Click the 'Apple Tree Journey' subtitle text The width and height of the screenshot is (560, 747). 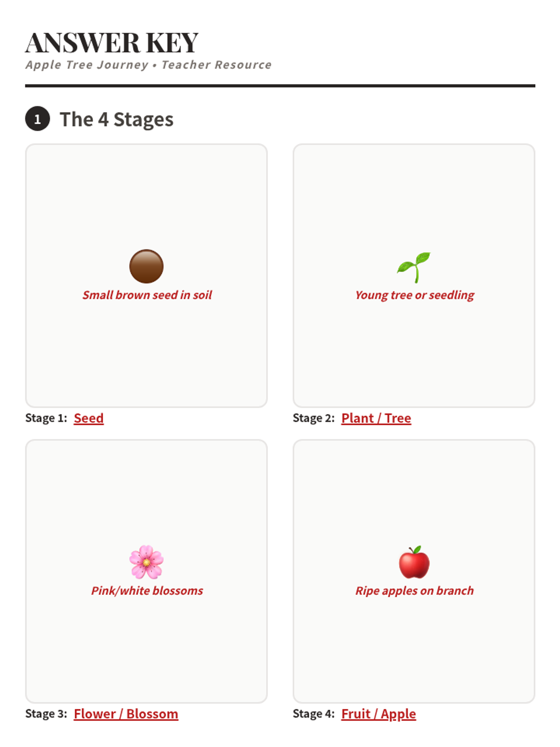87,65
